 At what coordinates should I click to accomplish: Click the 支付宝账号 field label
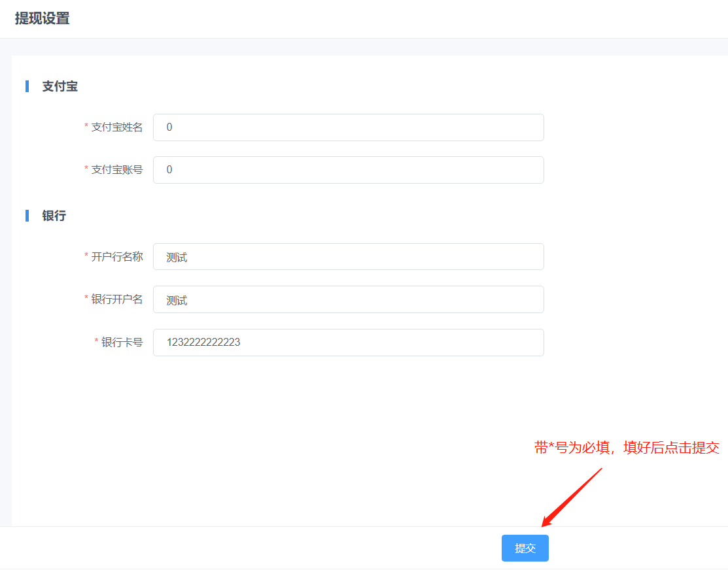point(117,170)
